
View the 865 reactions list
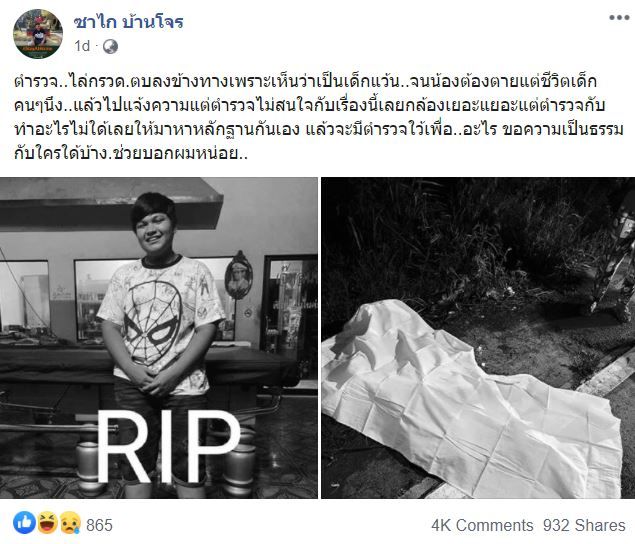pos(99,525)
